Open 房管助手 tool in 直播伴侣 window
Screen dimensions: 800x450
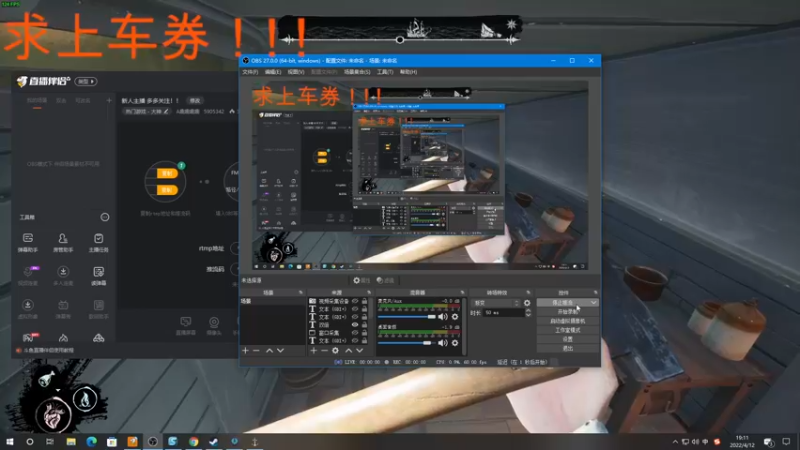(x=63, y=242)
